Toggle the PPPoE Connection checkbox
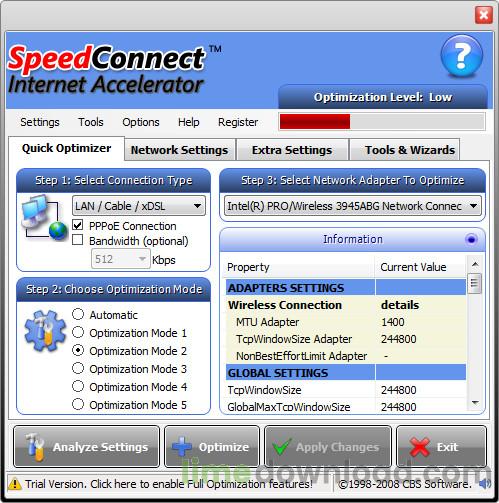 (78, 225)
